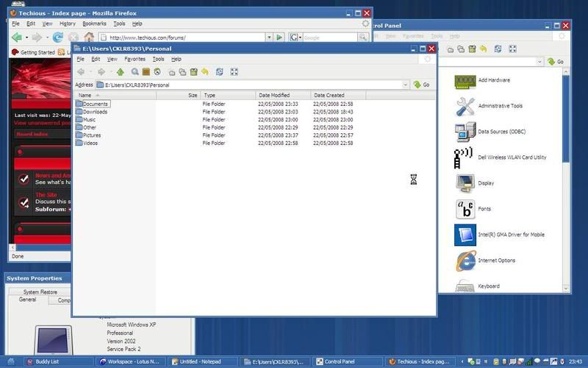Click Buddy List taskbar button

[x=59, y=361]
